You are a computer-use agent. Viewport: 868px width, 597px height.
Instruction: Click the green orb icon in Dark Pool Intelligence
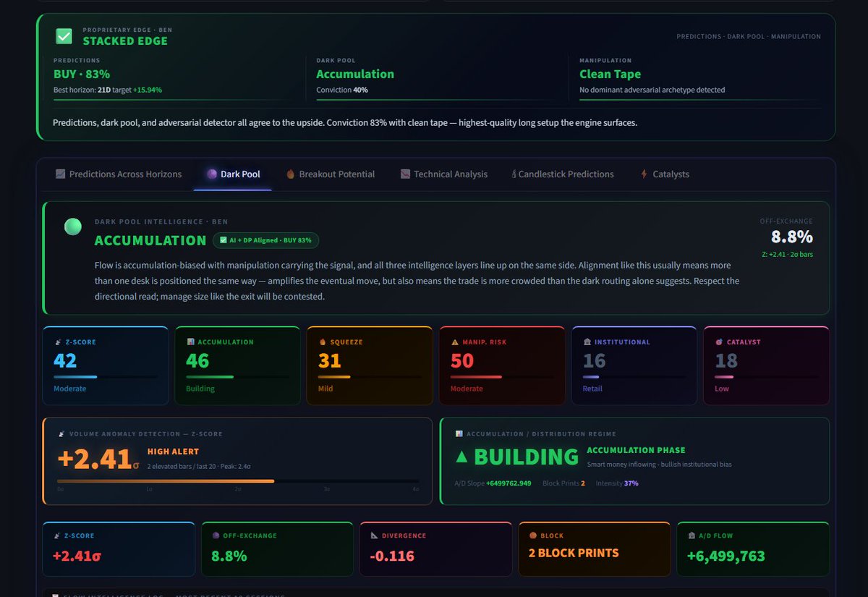(72, 226)
